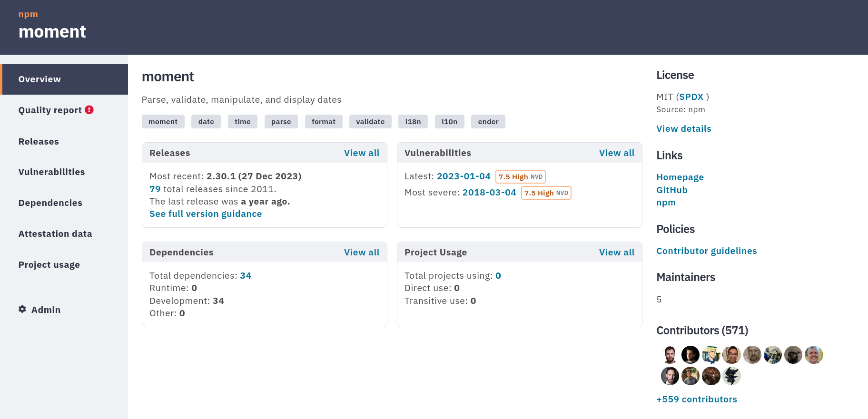868x419 pixels.
Task: Click View details under License
Action: point(684,128)
